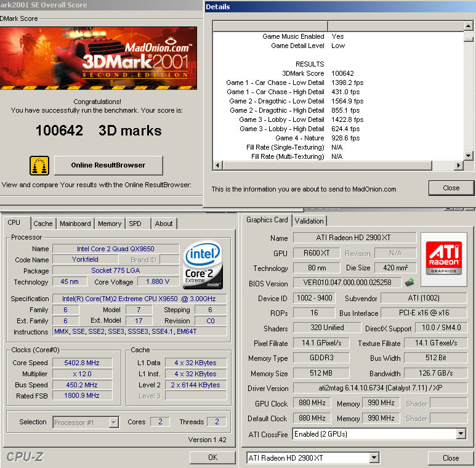Image resolution: width=476 pixels, height=468 pixels.
Task: Click the Details scrollbar up arrow
Action: pos(469,26)
